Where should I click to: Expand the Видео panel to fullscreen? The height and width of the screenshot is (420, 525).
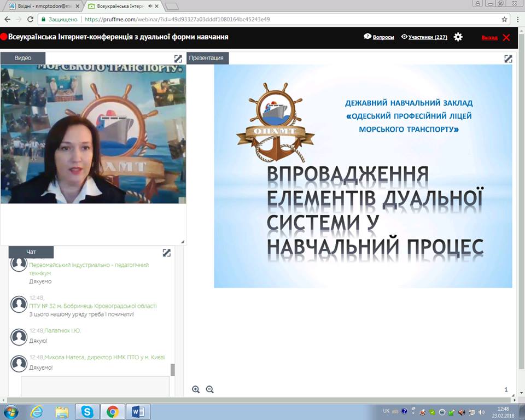click(178, 59)
